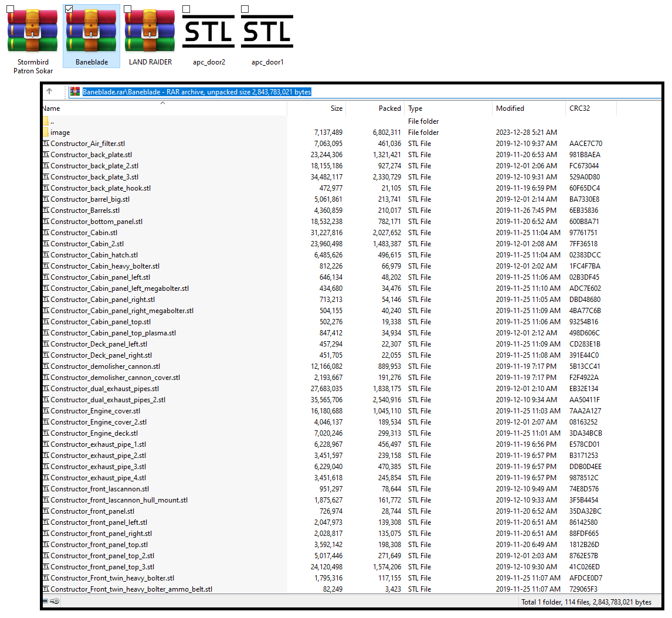Sort the list by the CRC32 column header
The image size is (672, 618).
tap(592, 108)
